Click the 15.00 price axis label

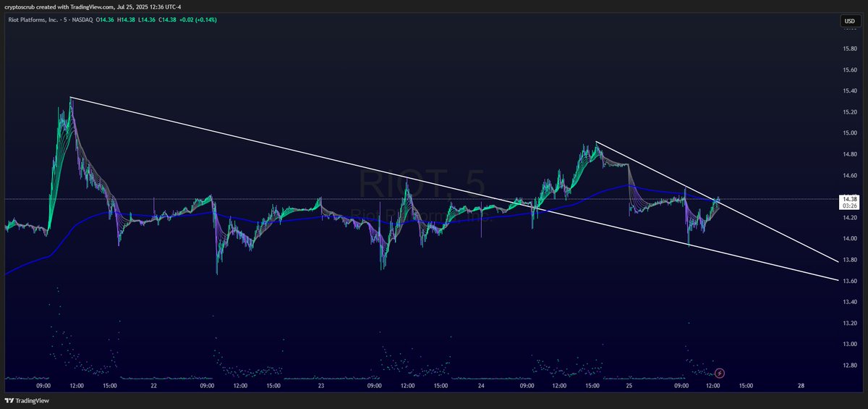pyautogui.click(x=850, y=133)
